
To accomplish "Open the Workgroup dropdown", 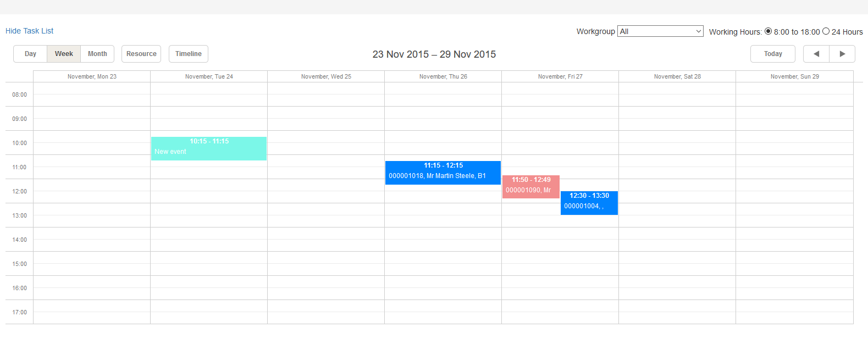I will point(660,31).
